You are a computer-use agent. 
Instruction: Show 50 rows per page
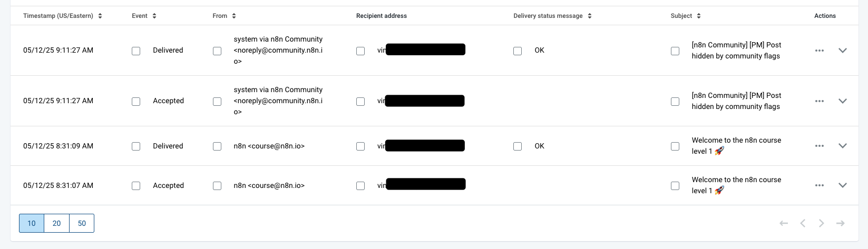(x=82, y=223)
